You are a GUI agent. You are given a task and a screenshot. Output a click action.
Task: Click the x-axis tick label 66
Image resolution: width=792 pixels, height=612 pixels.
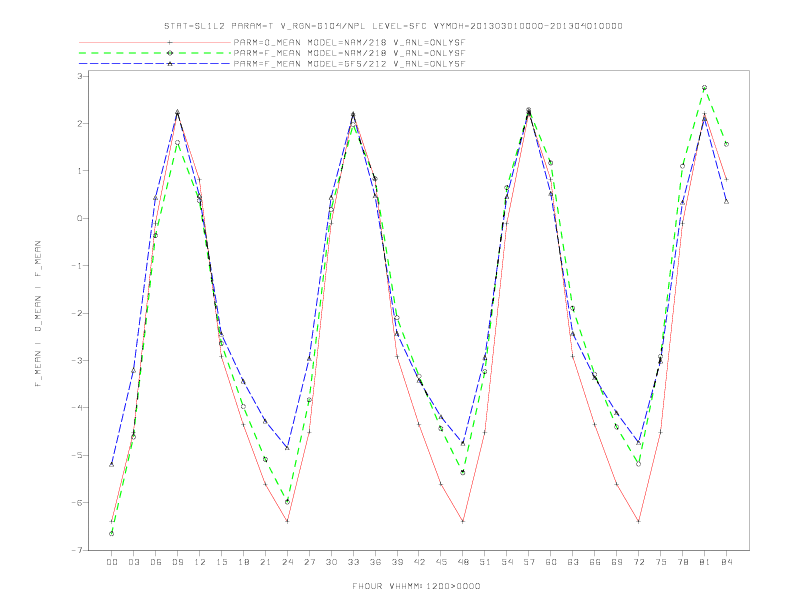595,562
